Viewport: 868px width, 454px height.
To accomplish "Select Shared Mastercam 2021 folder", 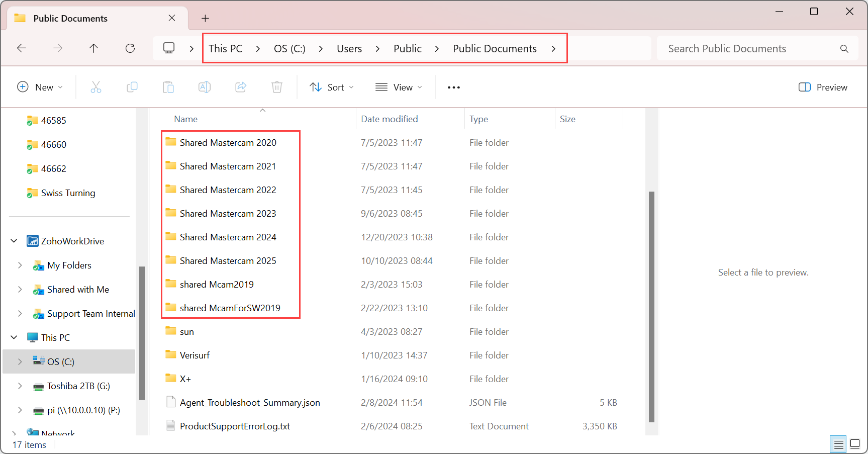I will (228, 166).
